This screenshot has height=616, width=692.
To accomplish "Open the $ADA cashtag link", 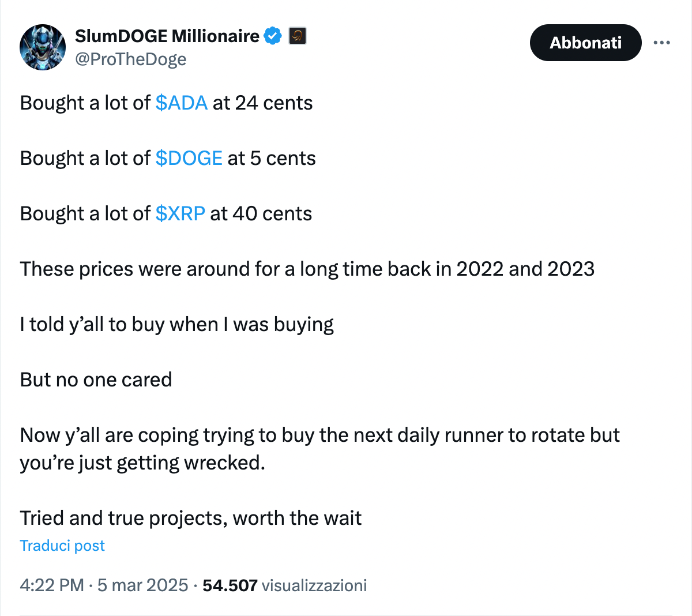I will [x=180, y=103].
